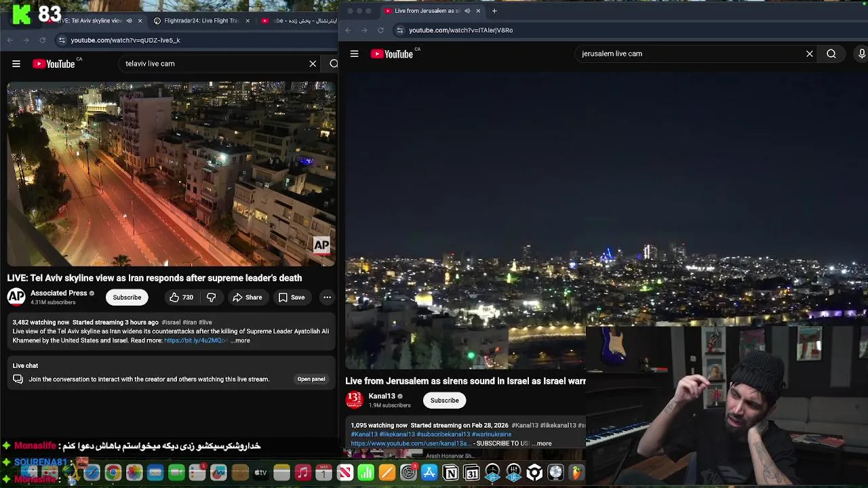Open Numbers app in the dock
868x488 pixels.
[366, 473]
